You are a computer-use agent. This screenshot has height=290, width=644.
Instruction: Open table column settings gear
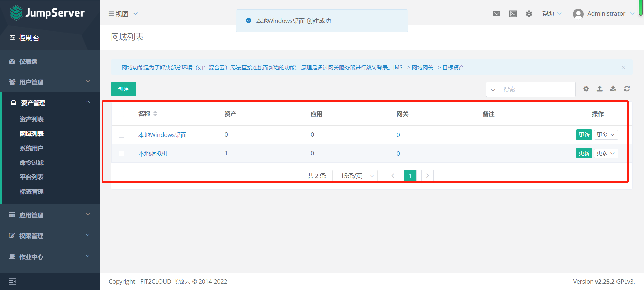(586, 89)
